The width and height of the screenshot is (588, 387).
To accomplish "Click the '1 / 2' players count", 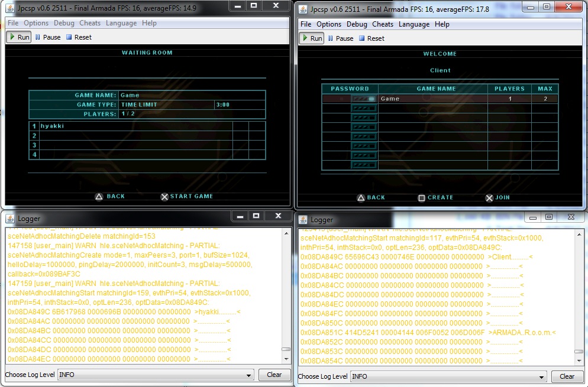I will [x=128, y=113].
